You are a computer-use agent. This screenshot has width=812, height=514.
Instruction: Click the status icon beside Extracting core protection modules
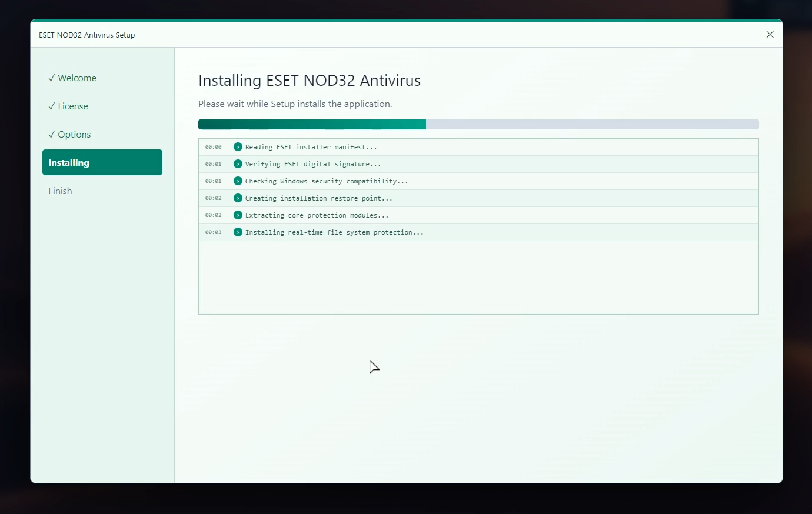pos(238,215)
